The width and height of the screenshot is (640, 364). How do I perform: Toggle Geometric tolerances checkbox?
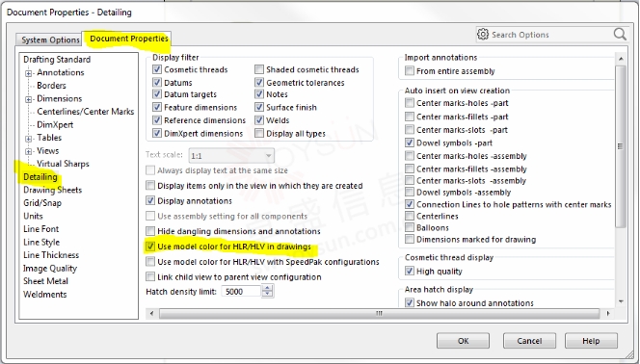pyautogui.click(x=259, y=83)
